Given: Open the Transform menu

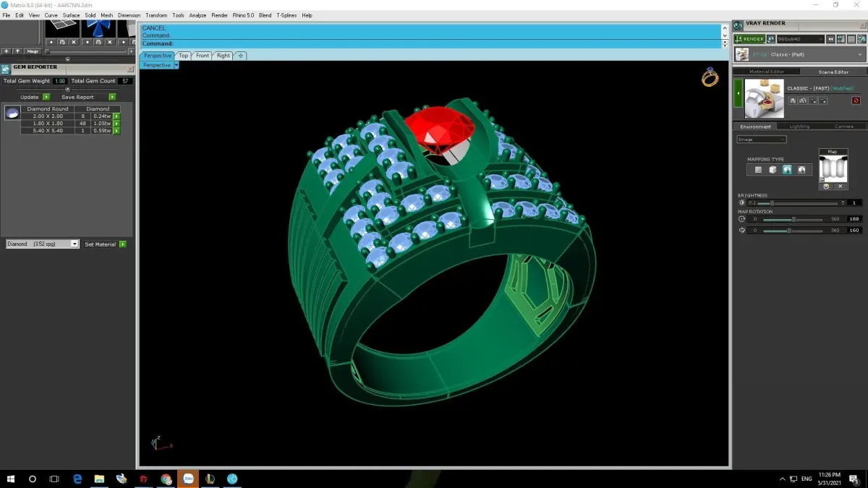Looking at the screenshot, I should click(156, 15).
